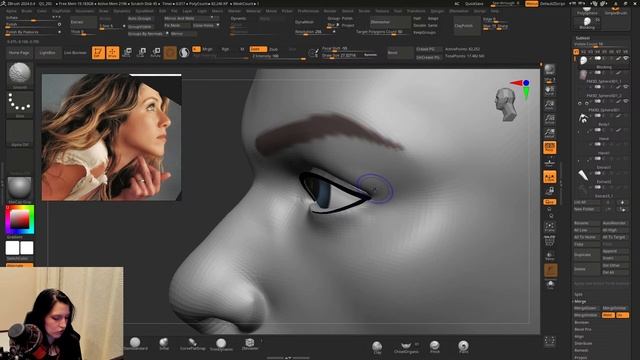Select the ZModeler brush at bottom

(x=250, y=344)
